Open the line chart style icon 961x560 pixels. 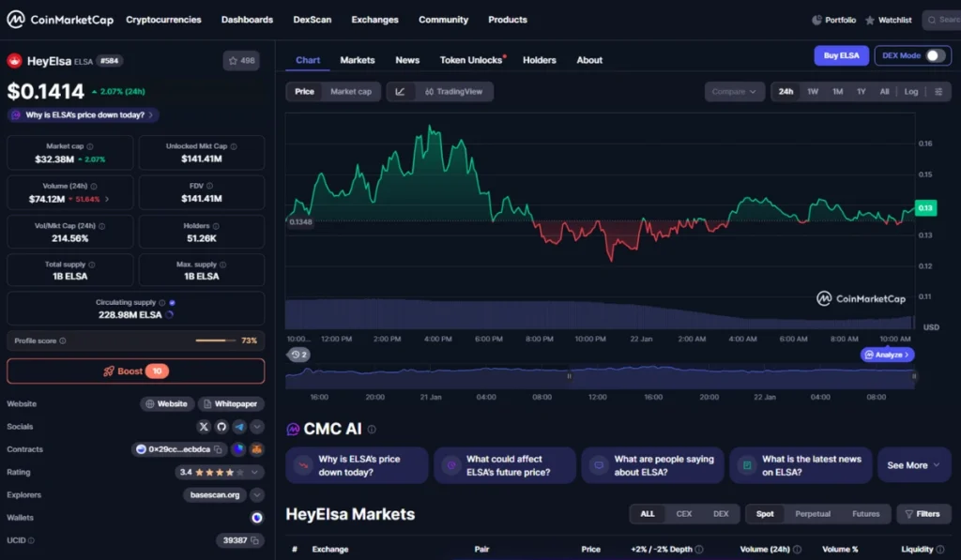(x=400, y=91)
